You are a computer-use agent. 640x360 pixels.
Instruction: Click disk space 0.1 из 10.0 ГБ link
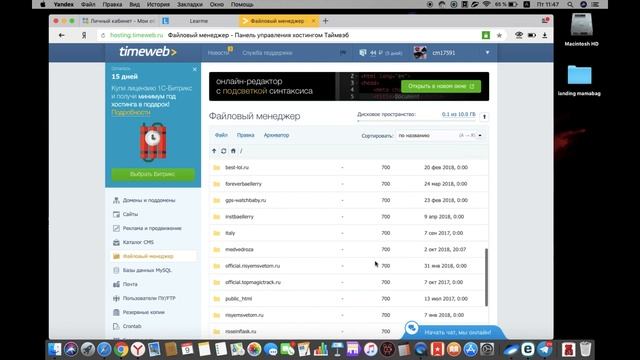(458, 114)
